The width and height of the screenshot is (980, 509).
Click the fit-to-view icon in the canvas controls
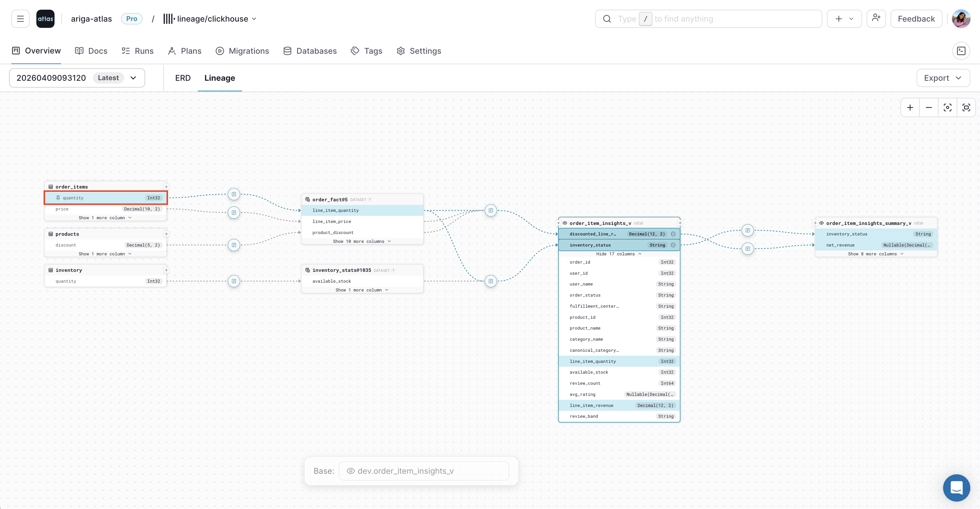click(967, 107)
